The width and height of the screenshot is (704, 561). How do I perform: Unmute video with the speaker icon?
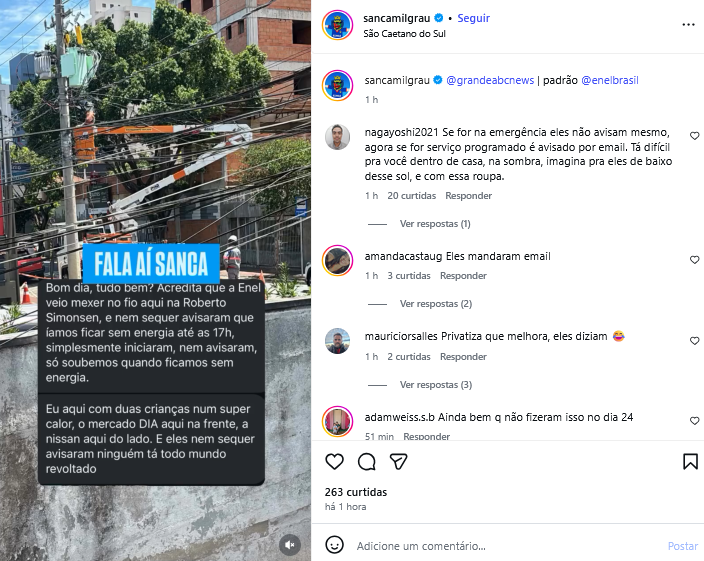pos(290,545)
